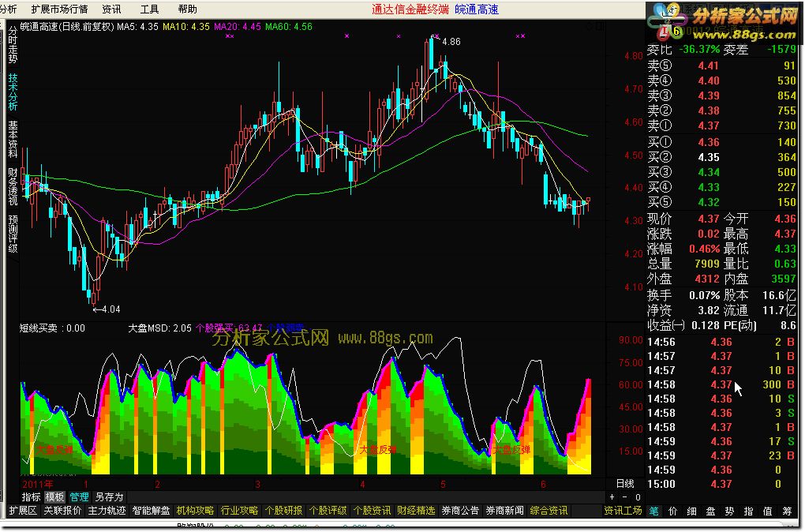Click the 买① 4.36 order row

click(721, 142)
